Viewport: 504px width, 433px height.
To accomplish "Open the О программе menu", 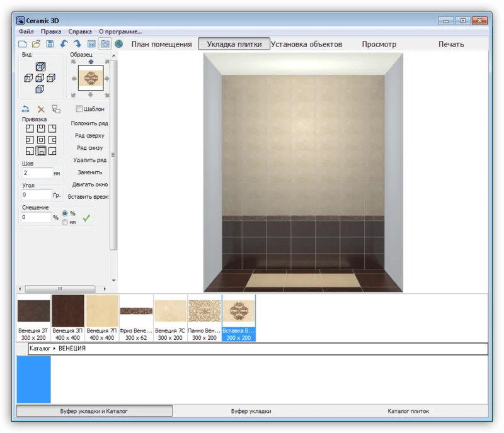I will point(120,31).
